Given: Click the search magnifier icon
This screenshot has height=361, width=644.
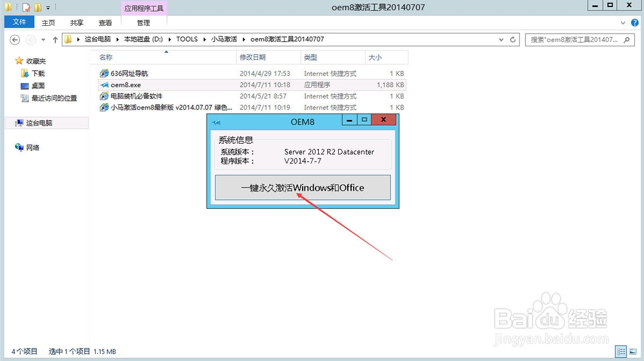Looking at the screenshot, I should coord(627,39).
